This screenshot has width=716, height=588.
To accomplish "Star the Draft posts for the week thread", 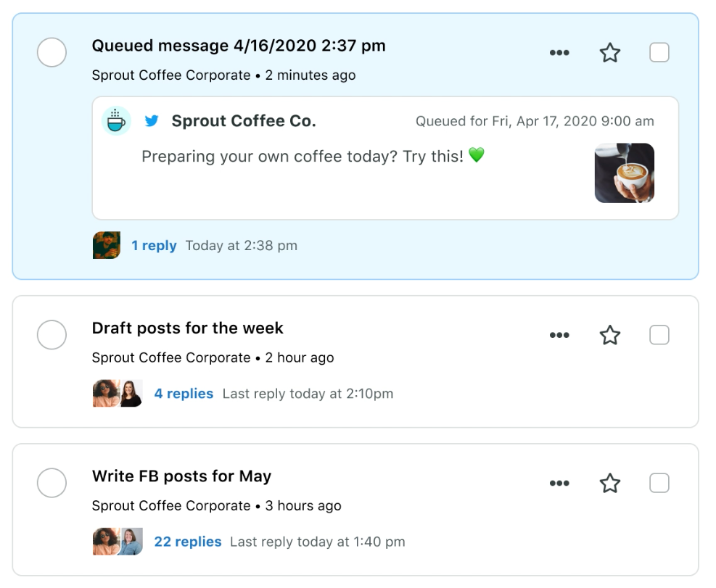I will (x=609, y=335).
